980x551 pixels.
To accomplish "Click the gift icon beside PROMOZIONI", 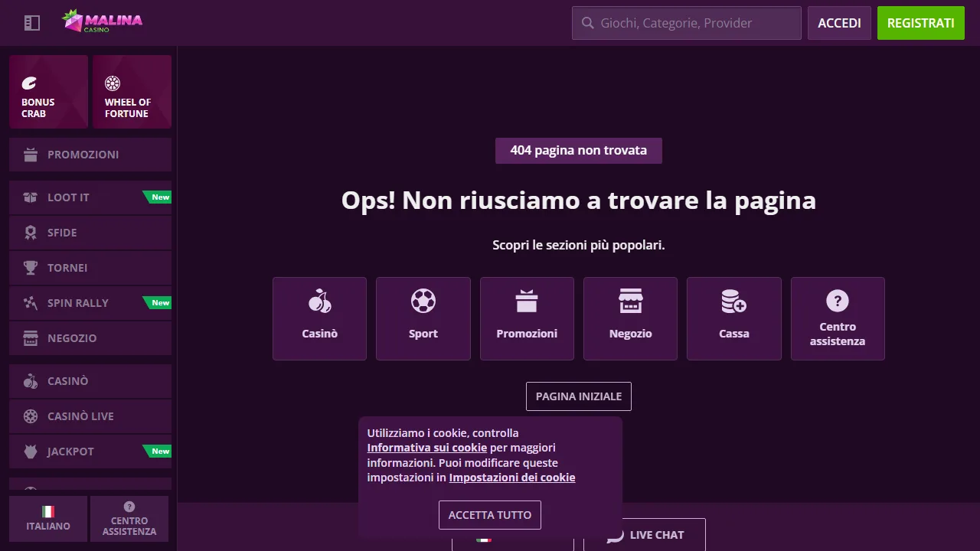I will click(31, 155).
